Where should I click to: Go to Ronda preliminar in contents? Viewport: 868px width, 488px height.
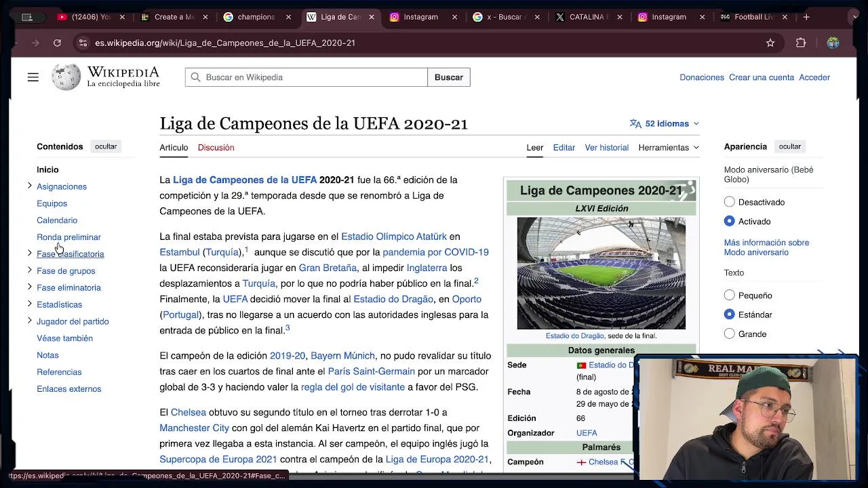[x=68, y=237]
